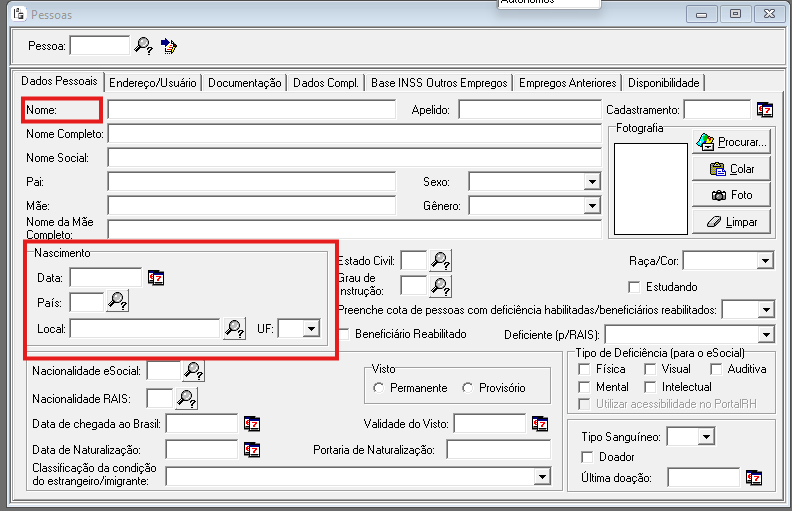This screenshot has height=511, width=792.
Task: Click the search icon beside Pessoa field
Action: pyautogui.click(x=144, y=46)
